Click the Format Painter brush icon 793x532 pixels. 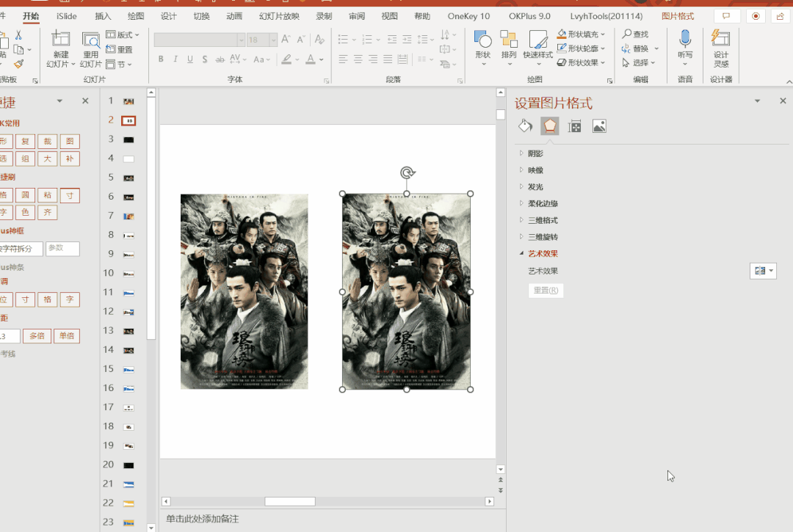(18, 64)
